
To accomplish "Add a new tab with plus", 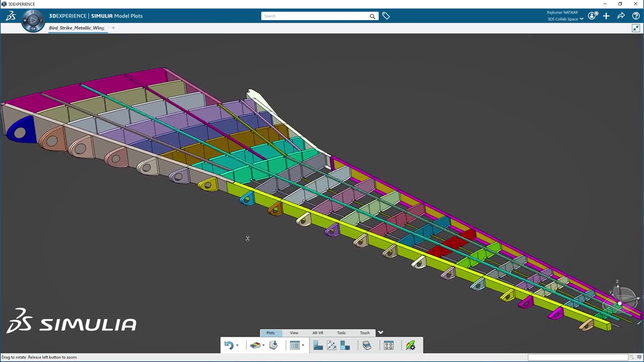I will 113,28.
